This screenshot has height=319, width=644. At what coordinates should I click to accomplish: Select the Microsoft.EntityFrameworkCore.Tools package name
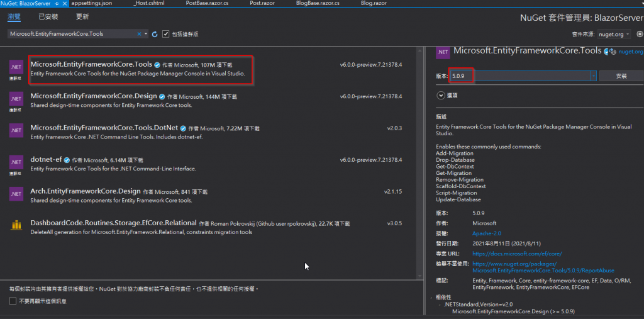point(91,64)
